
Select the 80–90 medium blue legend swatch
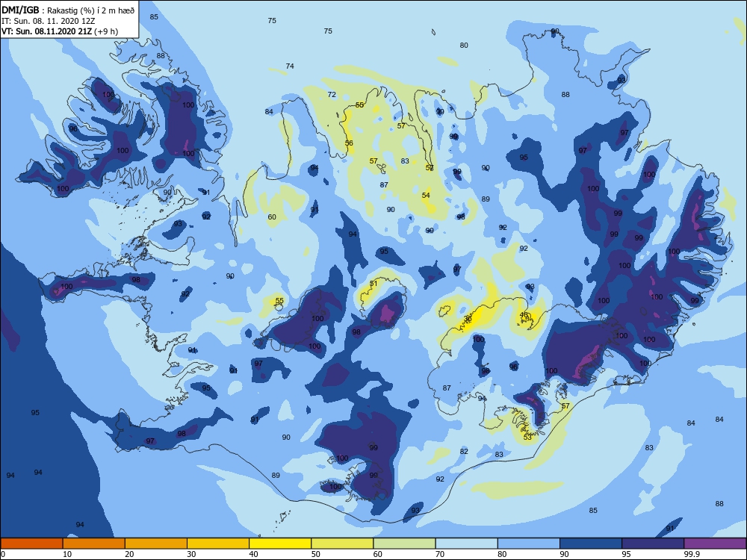[x=529, y=544]
